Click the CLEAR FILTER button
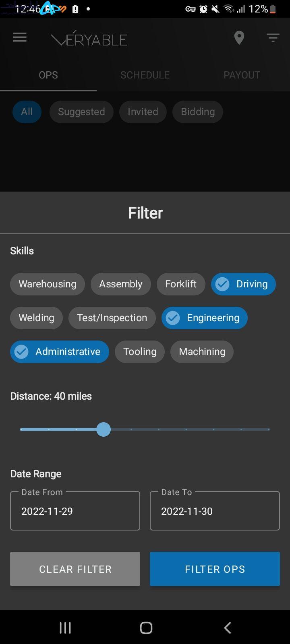The image size is (290, 644). tap(75, 569)
